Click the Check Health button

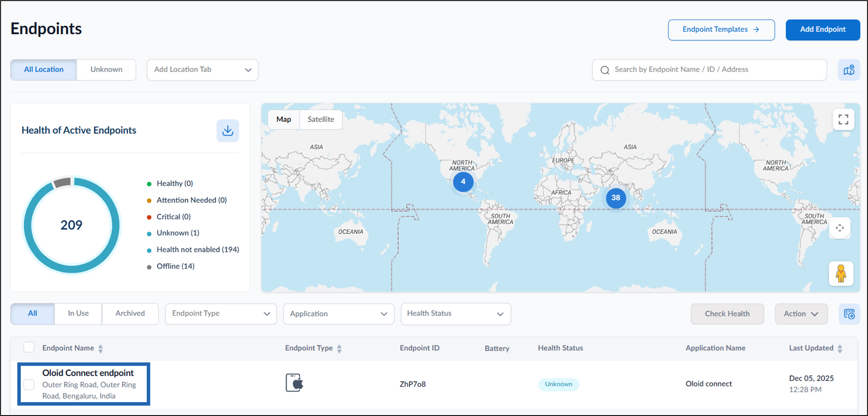727,314
